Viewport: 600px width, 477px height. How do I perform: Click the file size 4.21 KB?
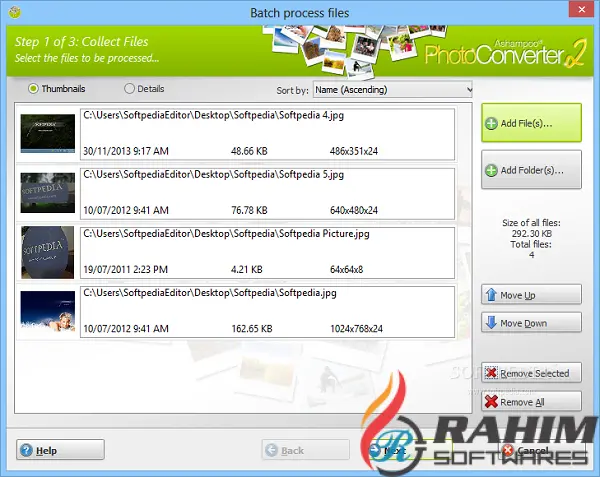[247, 270]
